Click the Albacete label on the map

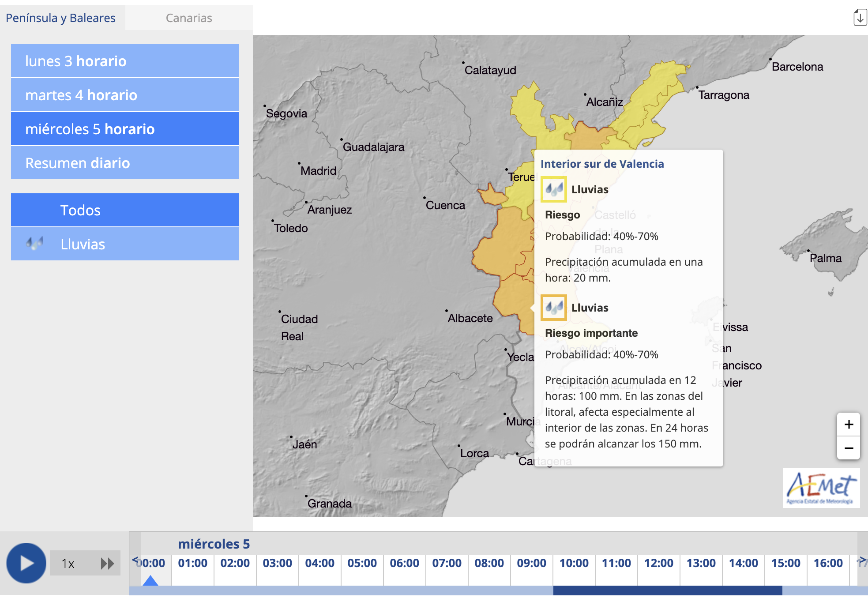pos(470,318)
